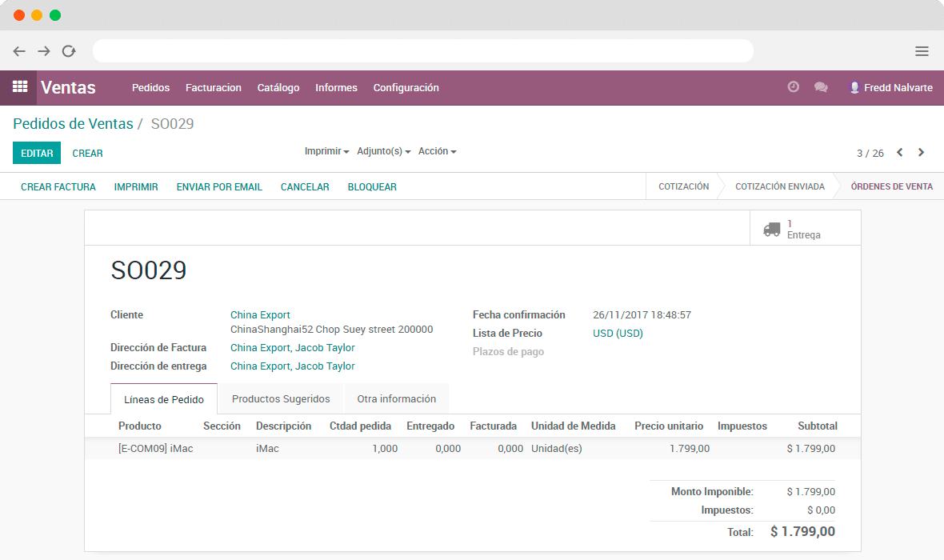The image size is (944, 560).
Task: Click CREAR FACTURA button
Action: (58, 187)
